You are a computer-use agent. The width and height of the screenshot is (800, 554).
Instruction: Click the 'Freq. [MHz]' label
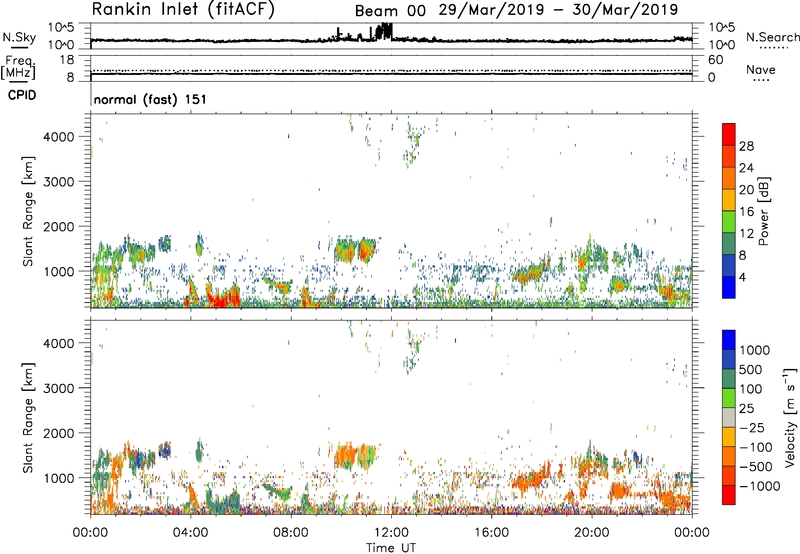18,67
